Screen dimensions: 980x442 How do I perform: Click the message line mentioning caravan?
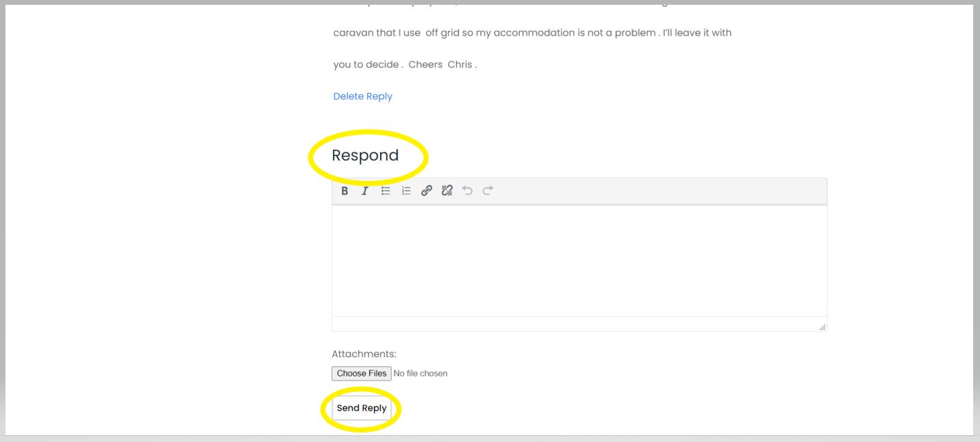532,33
